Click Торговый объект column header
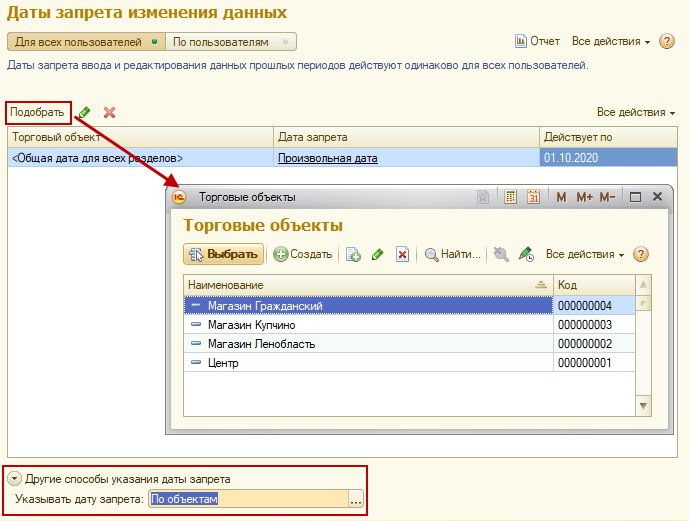This screenshot has height=521, width=689. click(x=141, y=137)
